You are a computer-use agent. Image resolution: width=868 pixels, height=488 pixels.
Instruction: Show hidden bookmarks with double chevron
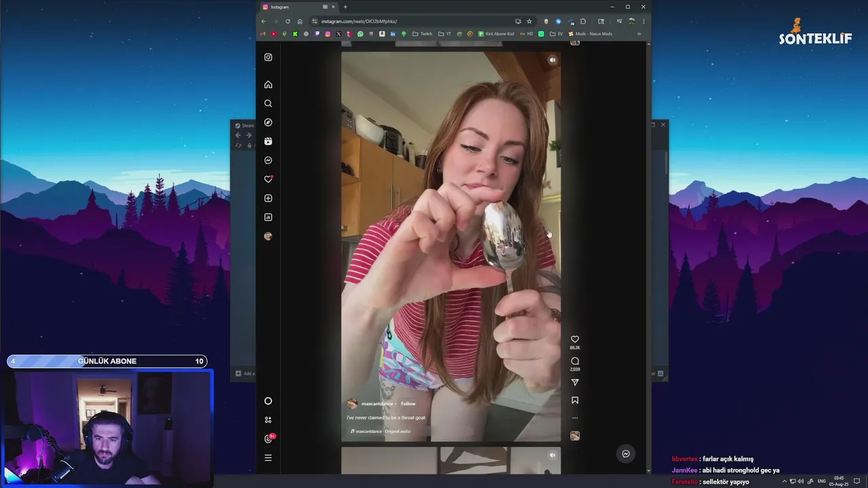point(639,34)
